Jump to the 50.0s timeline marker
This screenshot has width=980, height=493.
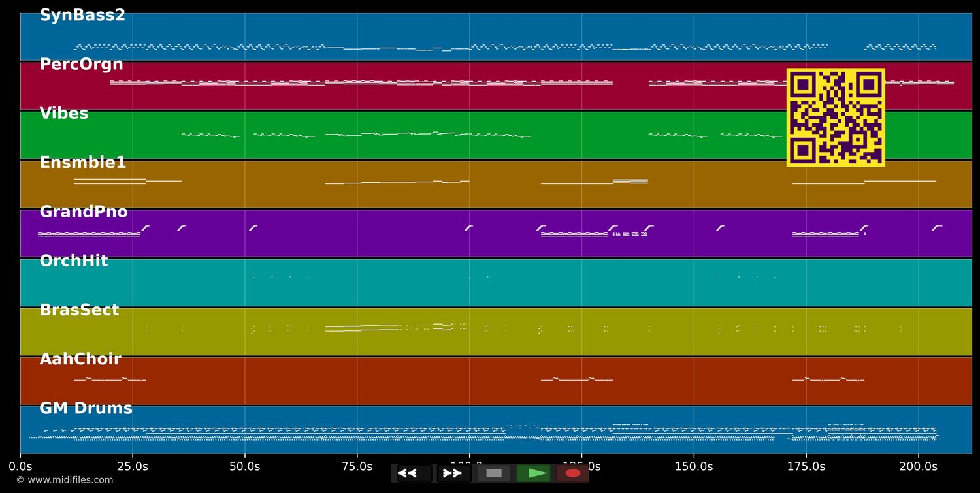(244, 466)
